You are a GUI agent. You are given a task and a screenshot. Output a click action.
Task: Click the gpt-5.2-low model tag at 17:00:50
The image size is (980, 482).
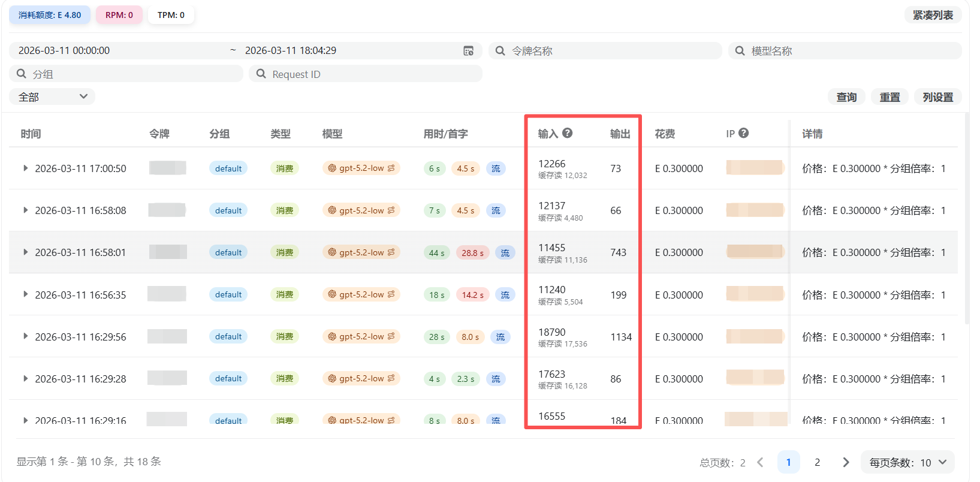tap(361, 168)
